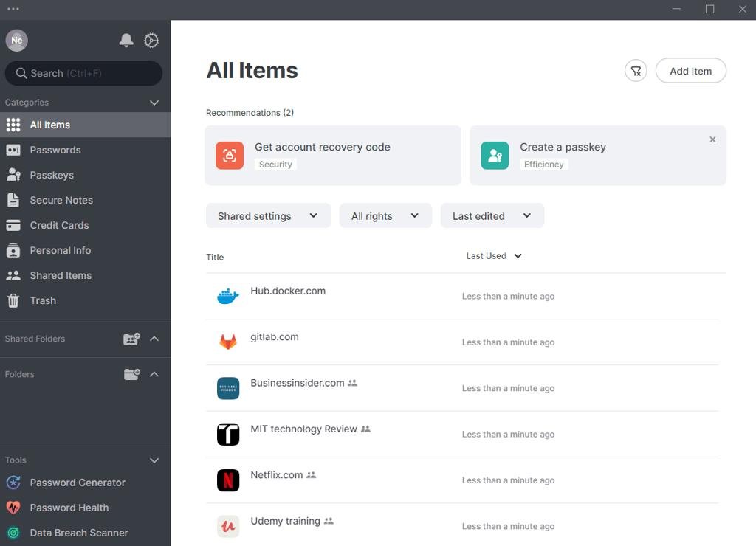This screenshot has width=756, height=546.
Task: Open the All rights dropdown
Action: coord(385,216)
